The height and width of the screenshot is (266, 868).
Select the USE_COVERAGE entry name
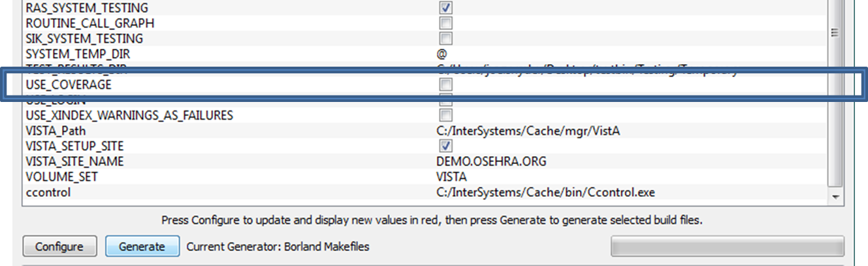[x=69, y=85]
